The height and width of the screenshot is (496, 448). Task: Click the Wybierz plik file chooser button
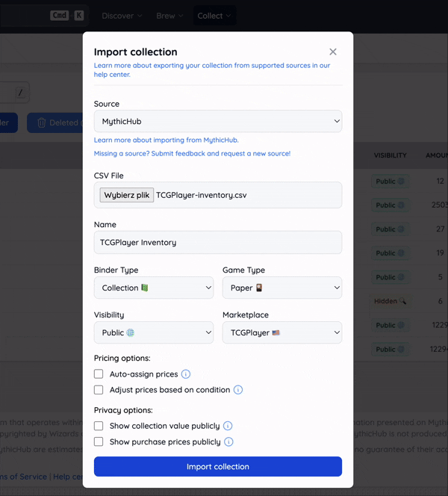127,195
